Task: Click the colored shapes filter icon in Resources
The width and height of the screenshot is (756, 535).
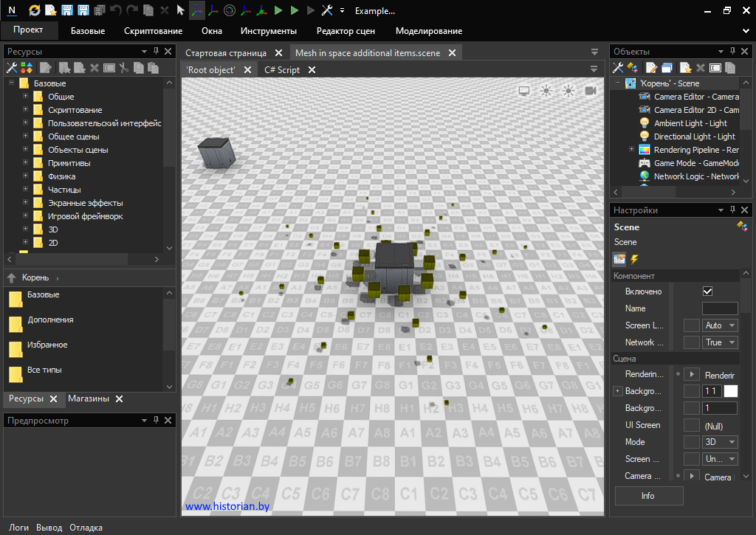Action: 26,68
